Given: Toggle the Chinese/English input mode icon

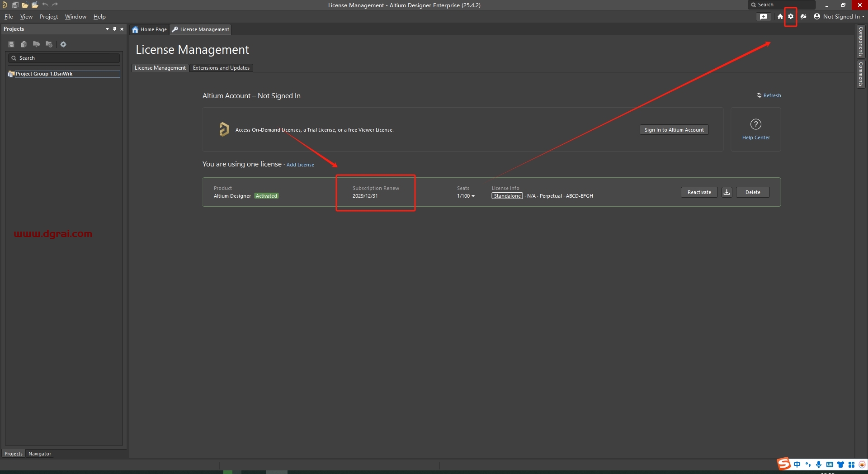Looking at the screenshot, I should click(x=797, y=465).
